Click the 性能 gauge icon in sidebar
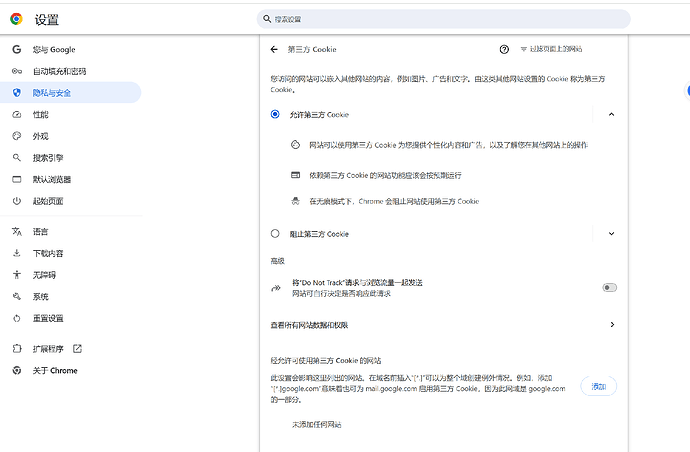Viewport: 690px width, 452px height. [x=17, y=115]
